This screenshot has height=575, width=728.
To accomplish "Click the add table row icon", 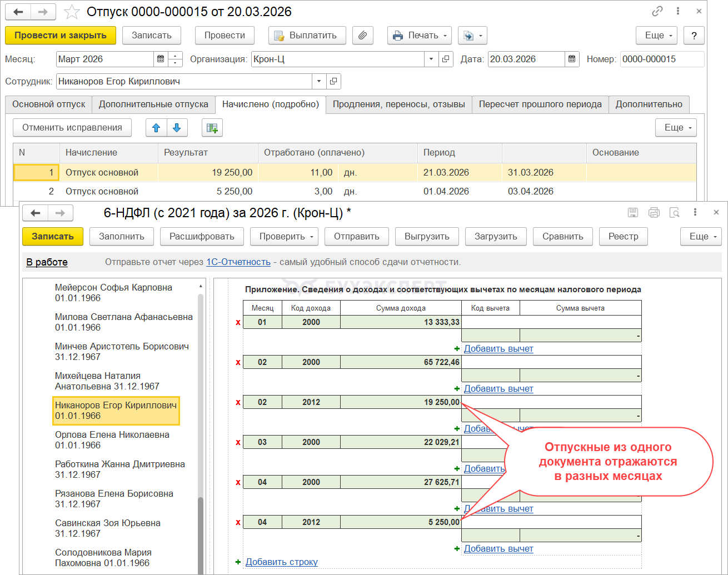I will pyautogui.click(x=212, y=128).
